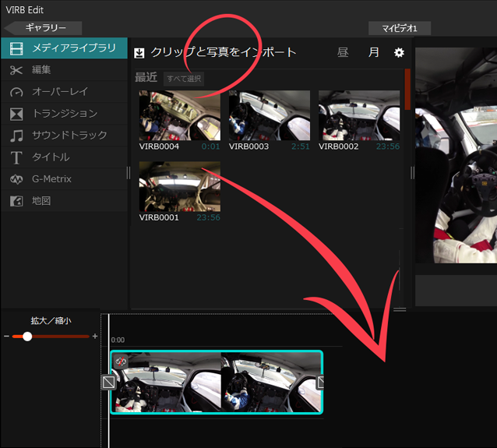Select the VIRB0004 clip thumbnail
This screenshot has height=448, width=497.
pyautogui.click(x=180, y=115)
